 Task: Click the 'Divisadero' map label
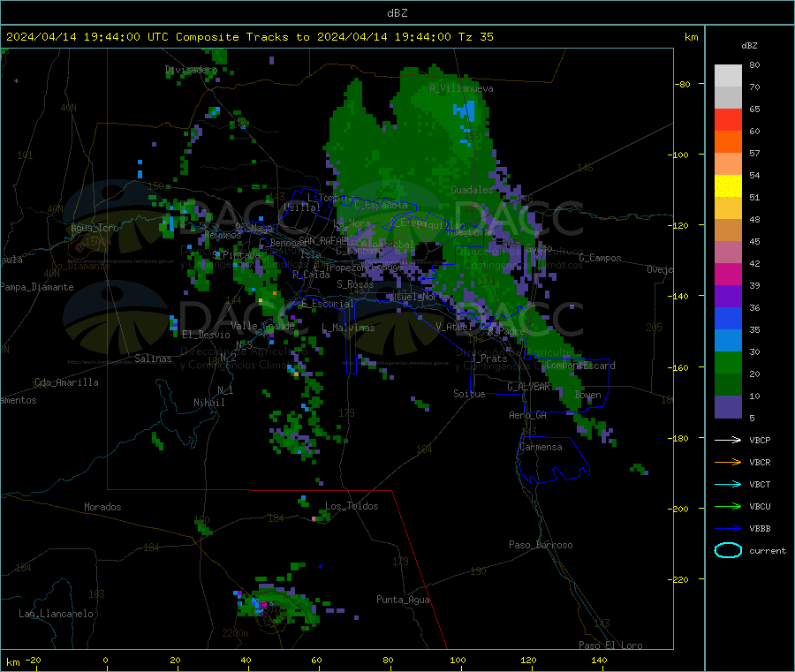[191, 70]
